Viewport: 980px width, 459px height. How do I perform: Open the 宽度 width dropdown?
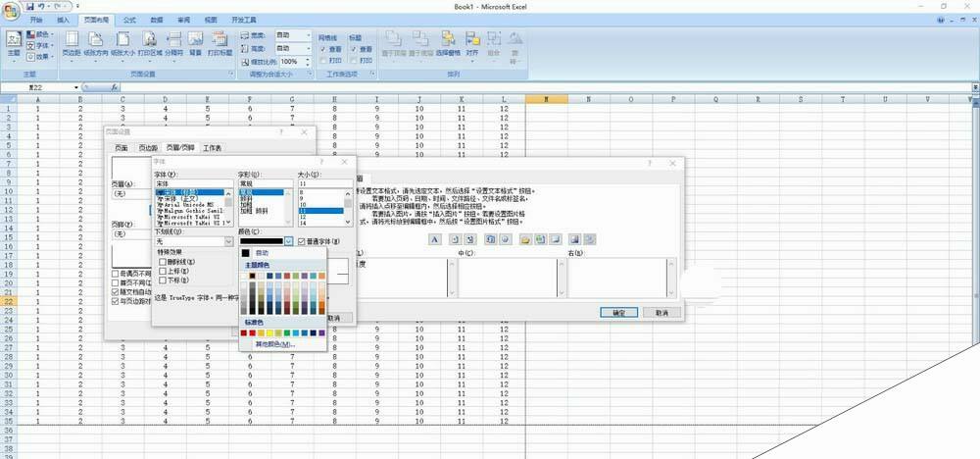308,35
